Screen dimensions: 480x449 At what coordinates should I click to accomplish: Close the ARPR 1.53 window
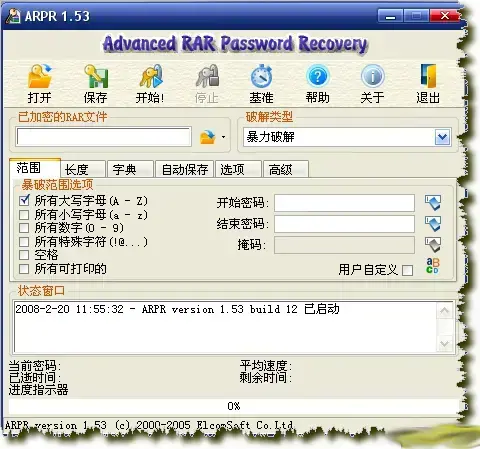click(x=444, y=16)
